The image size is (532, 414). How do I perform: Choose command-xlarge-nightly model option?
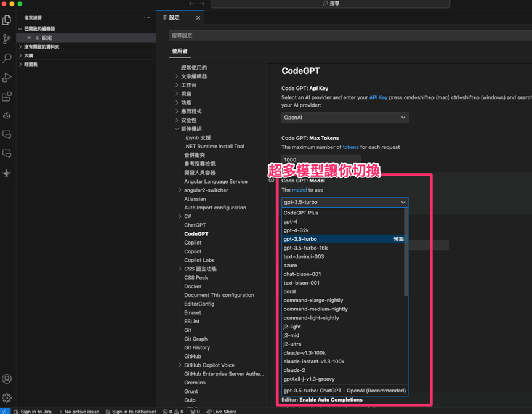[343, 300]
